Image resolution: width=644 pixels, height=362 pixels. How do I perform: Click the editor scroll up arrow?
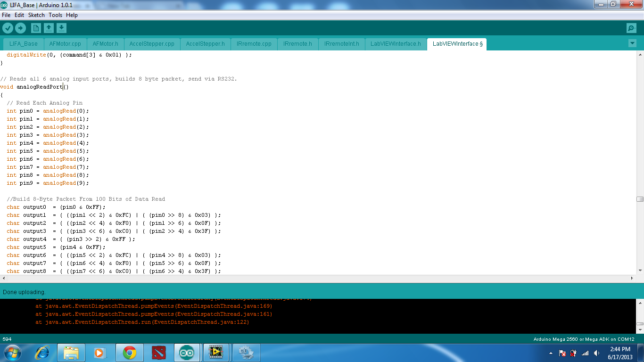click(x=640, y=54)
